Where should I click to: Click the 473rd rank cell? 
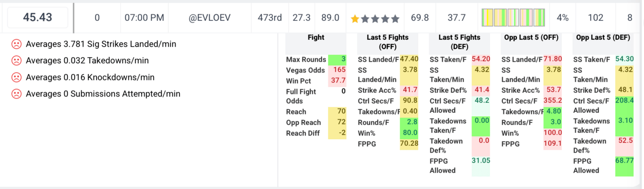[270, 18]
